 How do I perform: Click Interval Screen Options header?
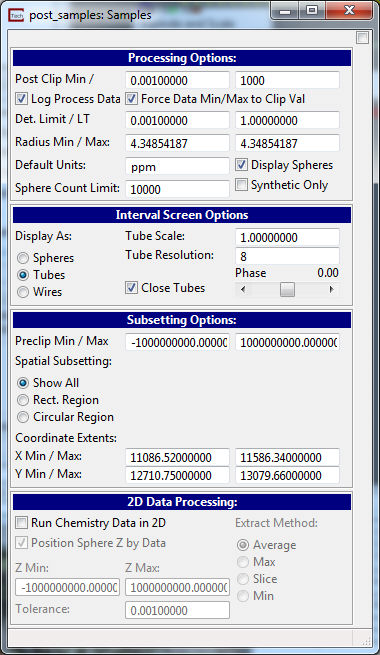click(x=182, y=215)
